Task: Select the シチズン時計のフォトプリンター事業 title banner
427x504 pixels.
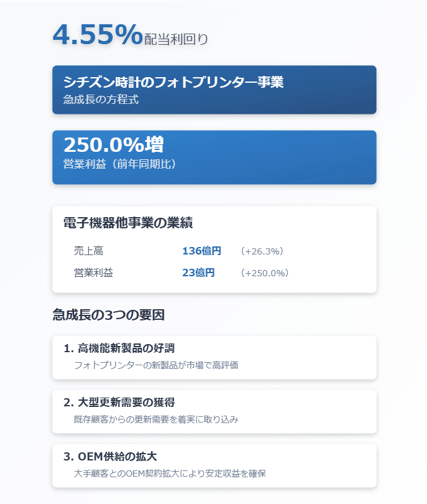Action: pyautogui.click(x=214, y=90)
